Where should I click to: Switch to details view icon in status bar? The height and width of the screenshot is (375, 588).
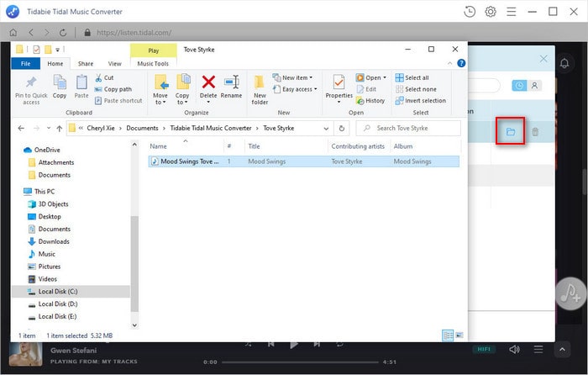448,335
